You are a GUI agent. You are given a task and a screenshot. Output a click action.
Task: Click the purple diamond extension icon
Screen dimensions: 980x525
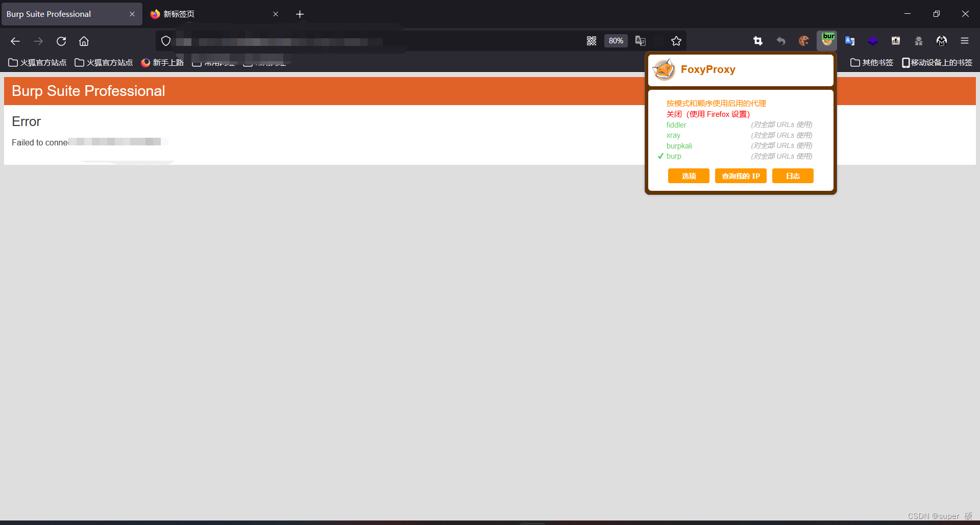(873, 41)
